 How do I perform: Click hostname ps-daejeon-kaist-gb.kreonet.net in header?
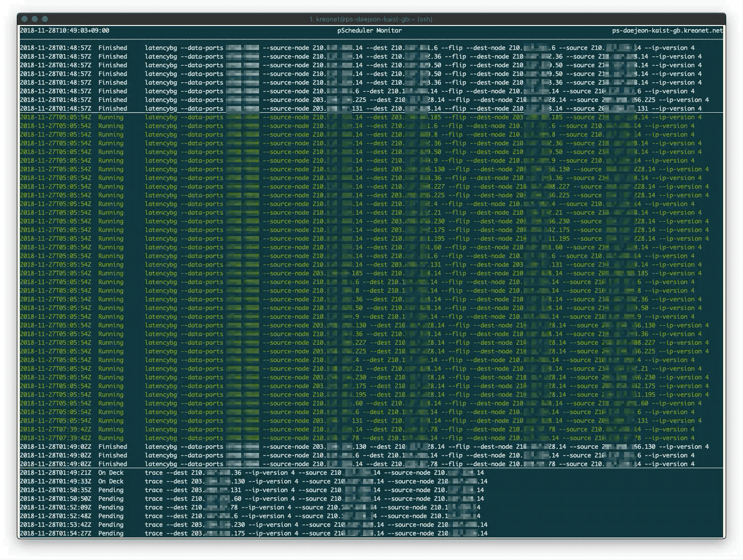(667, 31)
